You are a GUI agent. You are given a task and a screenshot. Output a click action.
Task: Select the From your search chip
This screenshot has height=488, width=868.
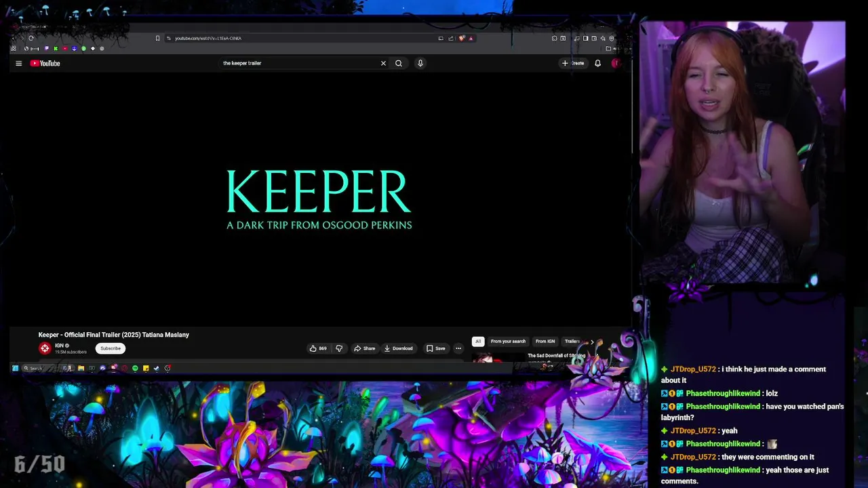click(508, 342)
